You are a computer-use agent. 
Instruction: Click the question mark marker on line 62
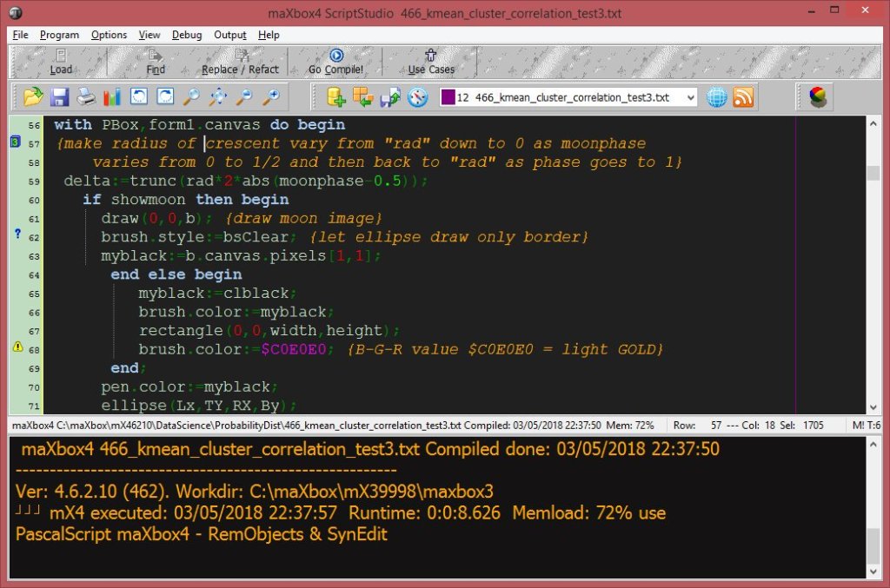[x=17, y=235]
